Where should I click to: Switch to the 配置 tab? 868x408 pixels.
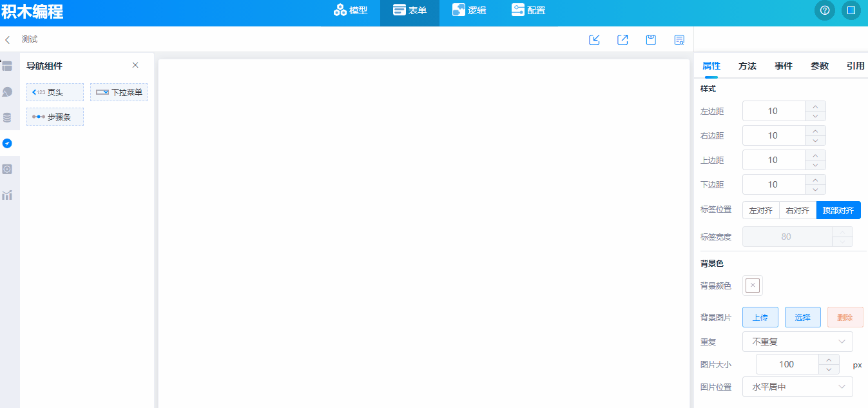pos(528,10)
